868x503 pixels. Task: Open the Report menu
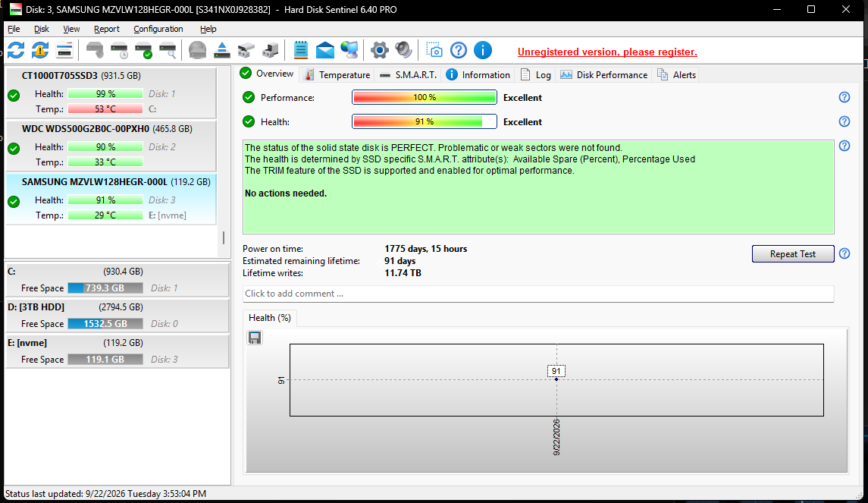point(107,29)
